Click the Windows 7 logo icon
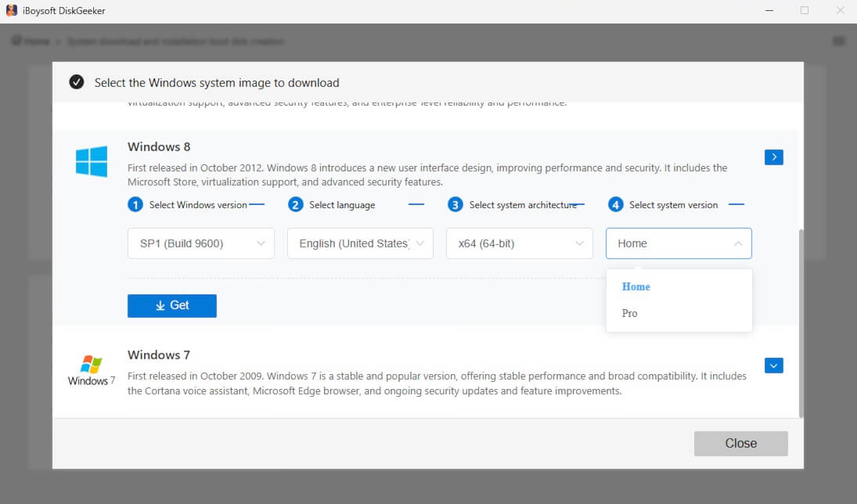 (90, 366)
